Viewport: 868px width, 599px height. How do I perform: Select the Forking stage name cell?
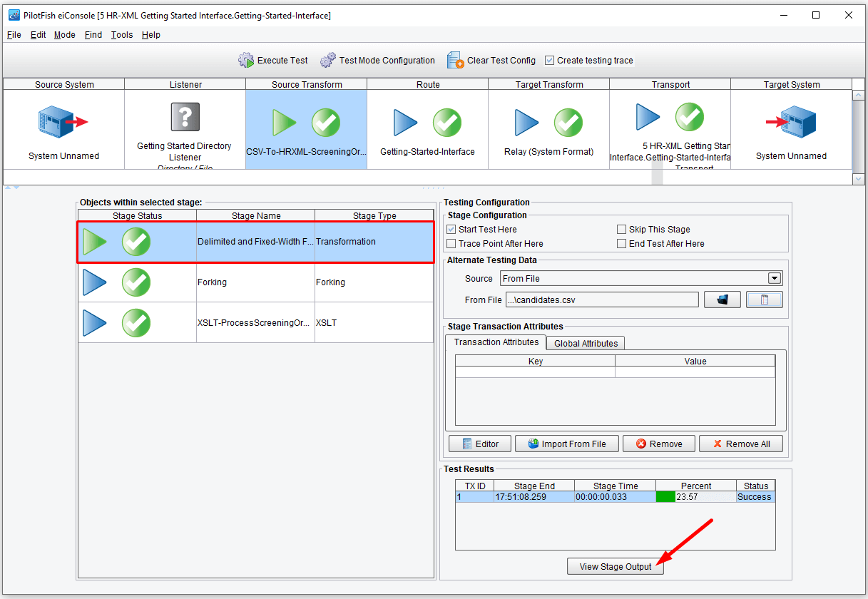point(256,282)
